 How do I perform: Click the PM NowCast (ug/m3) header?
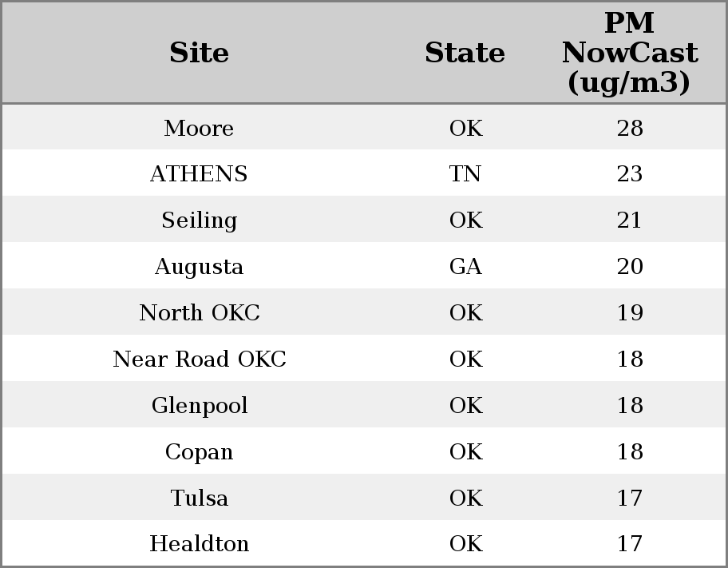click(x=629, y=54)
